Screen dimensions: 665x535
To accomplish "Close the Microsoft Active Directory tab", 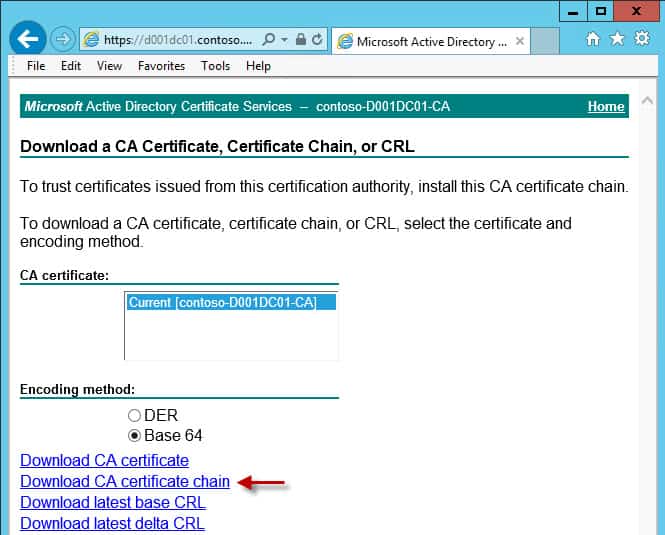I will tap(520, 41).
